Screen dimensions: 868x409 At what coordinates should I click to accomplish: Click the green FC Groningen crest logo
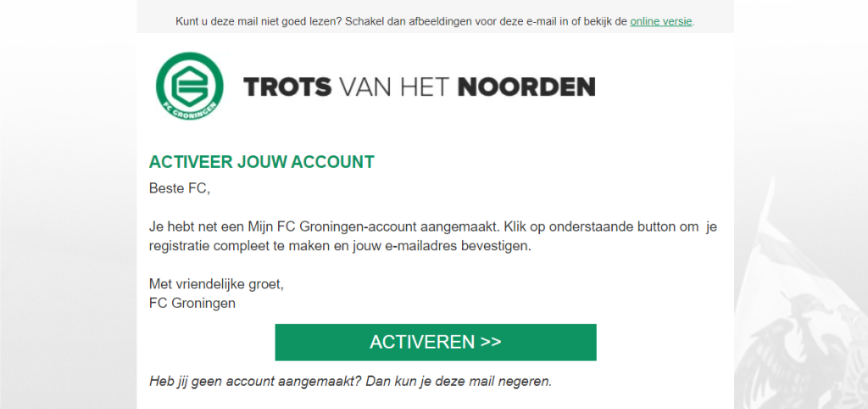point(190,87)
